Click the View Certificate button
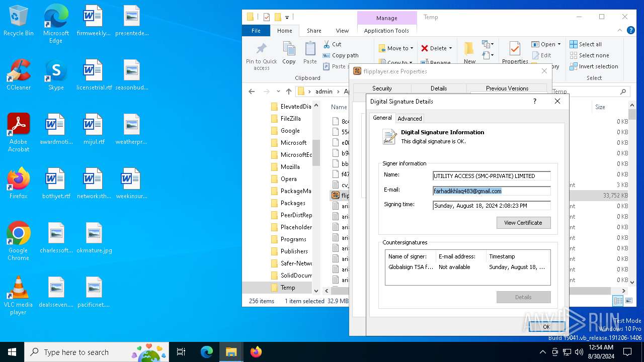Viewport: 644px width, 362px height. coord(523,223)
